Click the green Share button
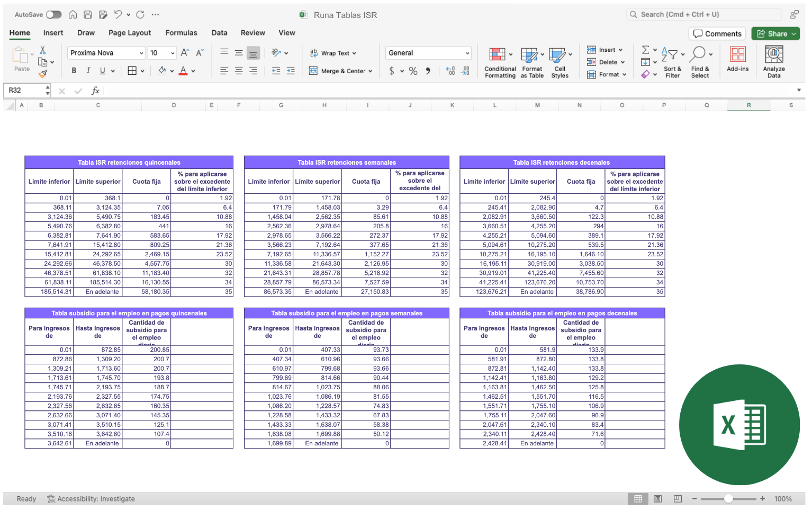Viewport: 812px width, 510px height. (775, 33)
